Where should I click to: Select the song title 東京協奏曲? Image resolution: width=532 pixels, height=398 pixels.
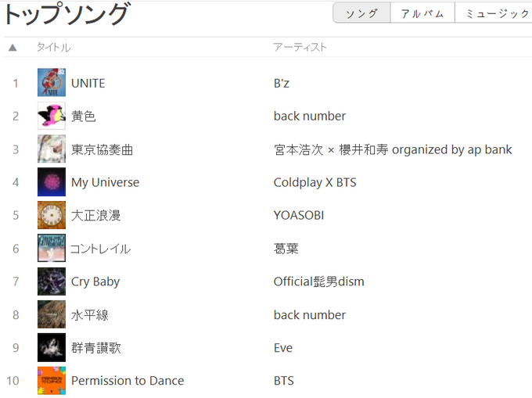[102, 149]
